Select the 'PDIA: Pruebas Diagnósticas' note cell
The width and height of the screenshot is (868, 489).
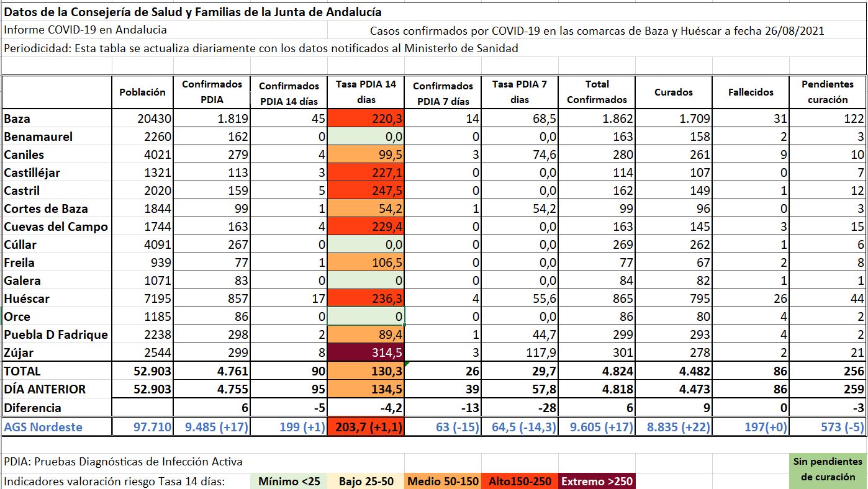(x=124, y=462)
